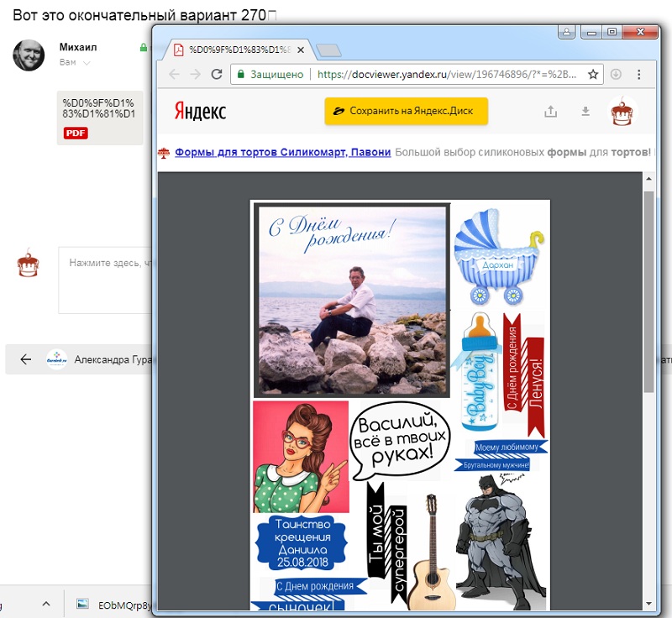Image resolution: width=672 pixels, height=618 pixels.
Task: Click the share upload icon in Yandex viewer
Action: click(x=551, y=112)
